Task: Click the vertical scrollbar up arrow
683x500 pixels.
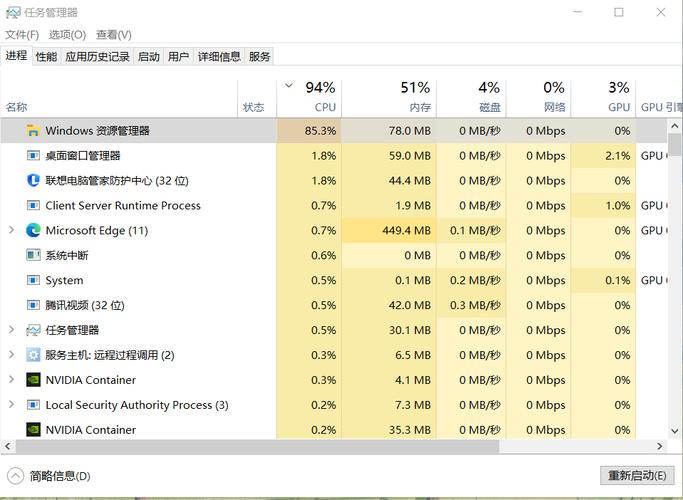Action: 675,126
